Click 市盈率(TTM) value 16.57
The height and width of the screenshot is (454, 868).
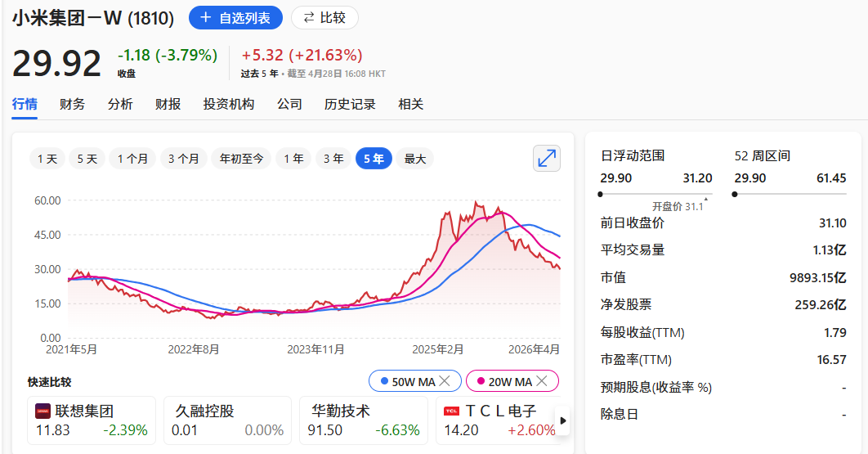coord(832,360)
